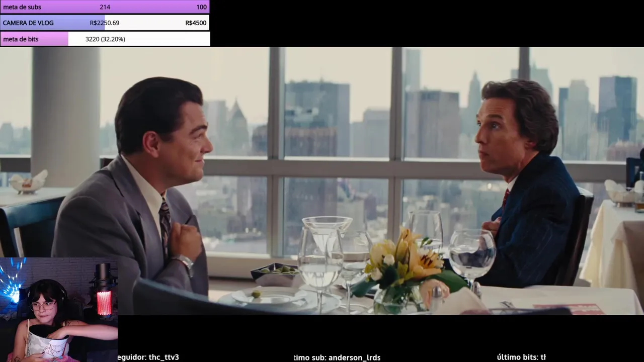Click the subs goal target 100
The height and width of the screenshot is (362, 644).
pyautogui.click(x=201, y=7)
